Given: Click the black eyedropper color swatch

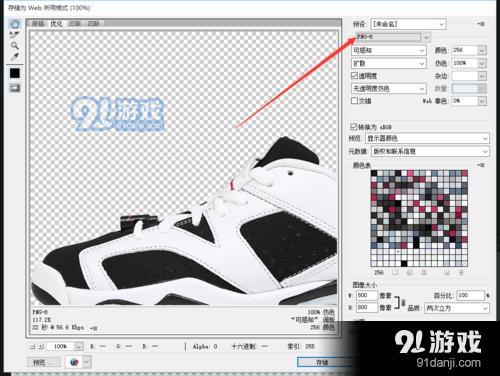Looking at the screenshot, I should (15, 73).
